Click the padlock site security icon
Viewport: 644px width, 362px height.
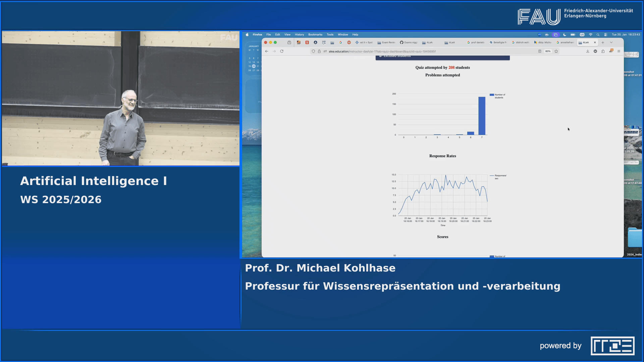319,51
